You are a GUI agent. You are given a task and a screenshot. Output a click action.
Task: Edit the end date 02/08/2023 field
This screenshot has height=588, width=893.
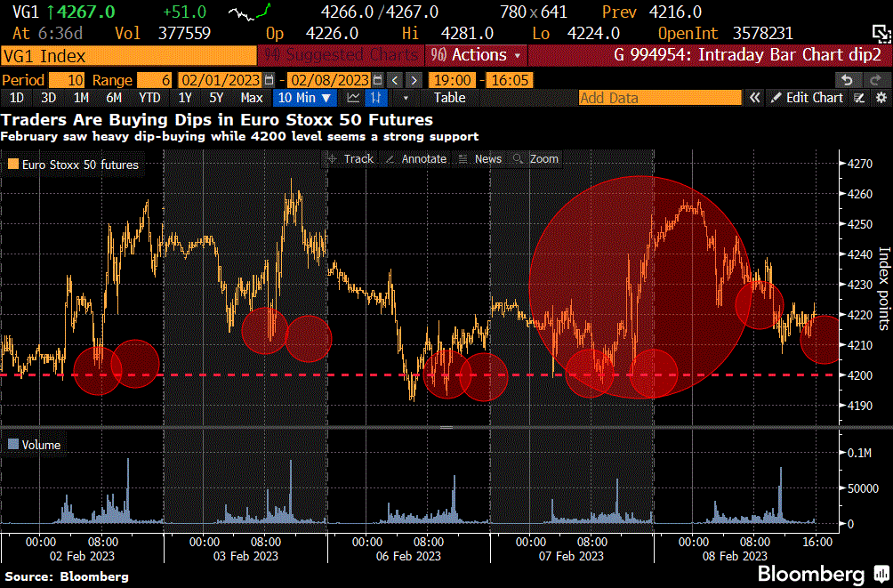coord(330,80)
